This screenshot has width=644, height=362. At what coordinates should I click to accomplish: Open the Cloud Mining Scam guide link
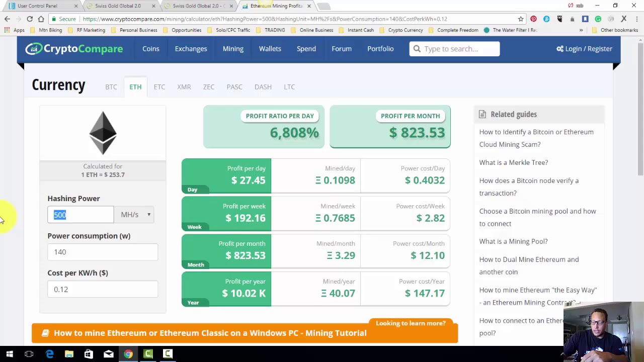[536, 138]
